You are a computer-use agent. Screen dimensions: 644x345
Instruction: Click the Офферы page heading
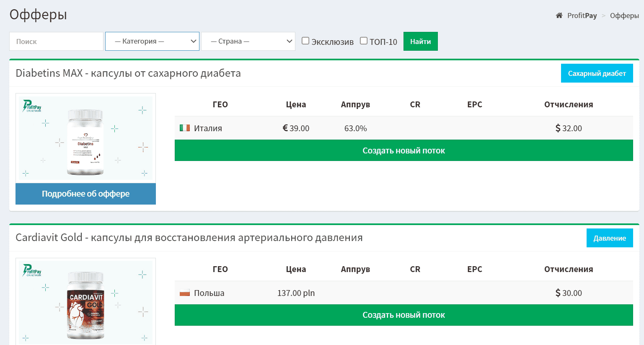click(38, 15)
